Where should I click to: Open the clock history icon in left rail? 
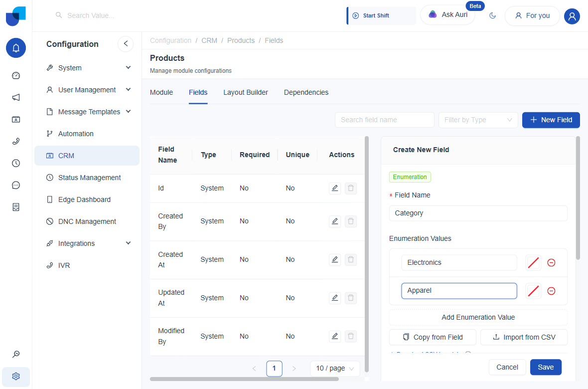tap(16, 164)
